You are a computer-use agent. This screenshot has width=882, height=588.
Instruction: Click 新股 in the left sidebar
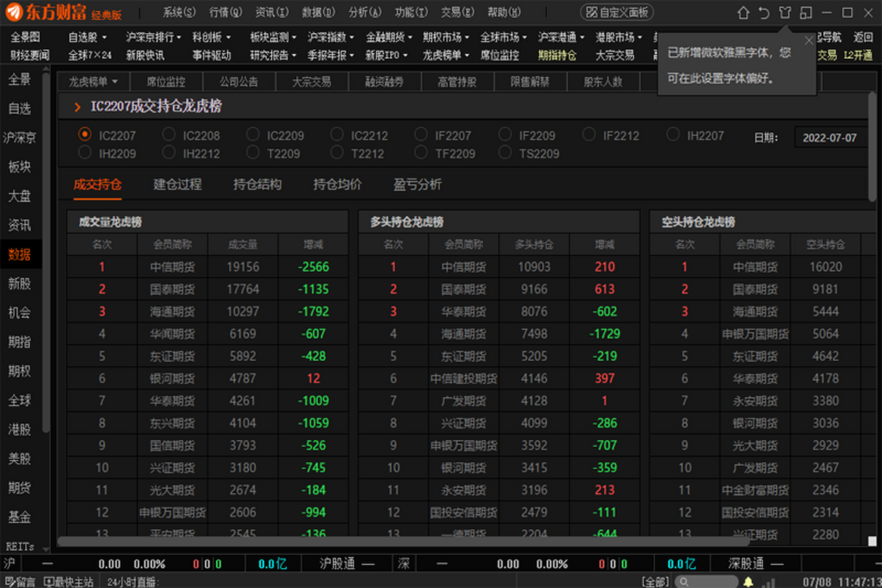[20, 284]
